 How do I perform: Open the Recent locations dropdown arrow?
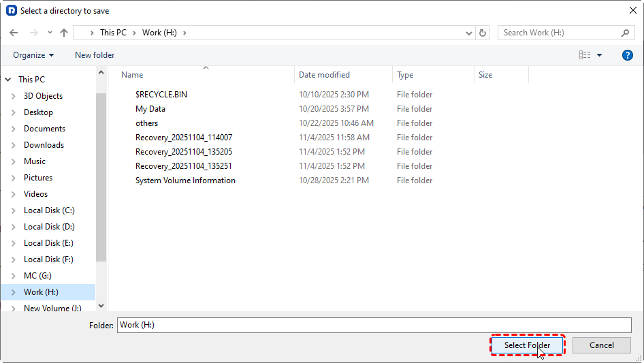[x=50, y=33]
